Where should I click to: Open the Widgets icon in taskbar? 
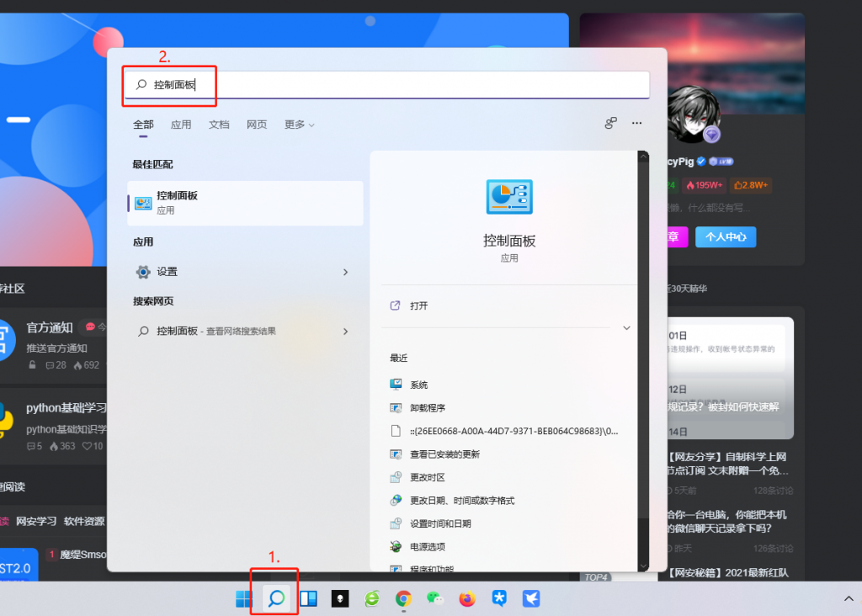(x=308, y=598)
